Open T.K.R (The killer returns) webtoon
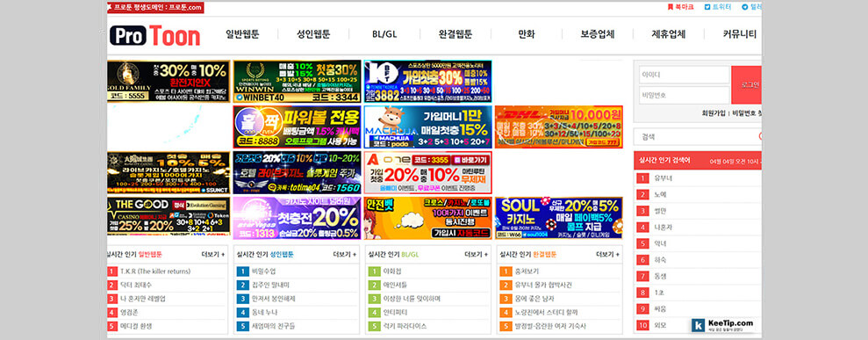The height and width of the screenshot is (340, 868). click(x=155, y=271)
